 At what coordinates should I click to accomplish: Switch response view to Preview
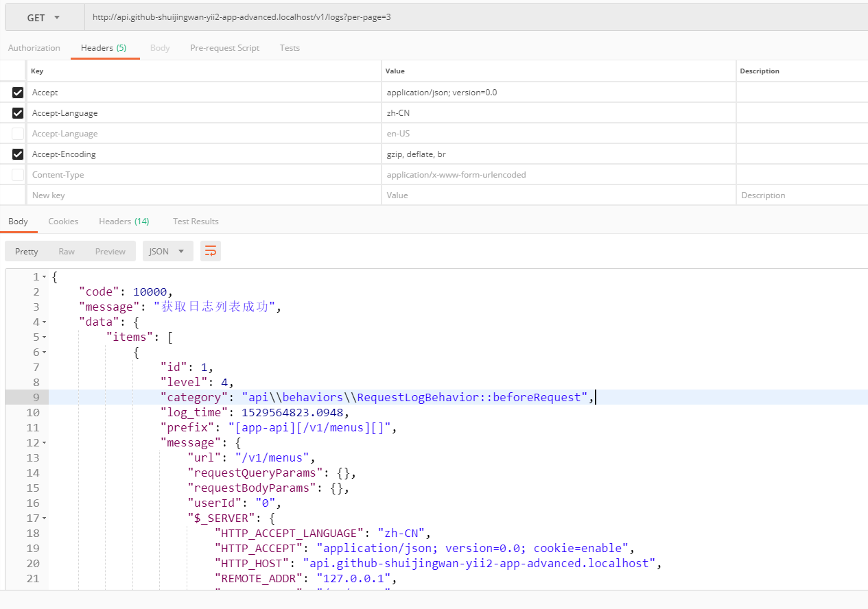pyautogui.click(x=110, y=252)
